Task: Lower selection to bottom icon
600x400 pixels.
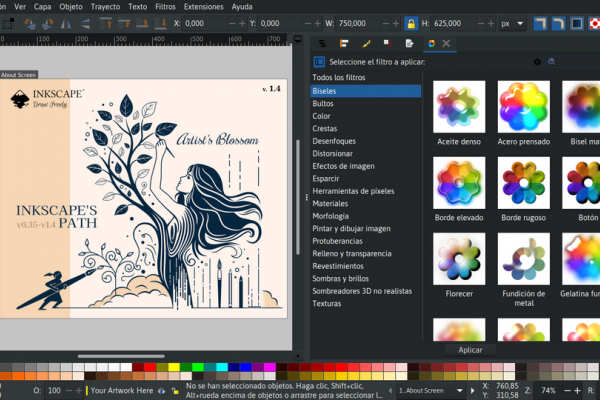Action: tap(160, 24)
